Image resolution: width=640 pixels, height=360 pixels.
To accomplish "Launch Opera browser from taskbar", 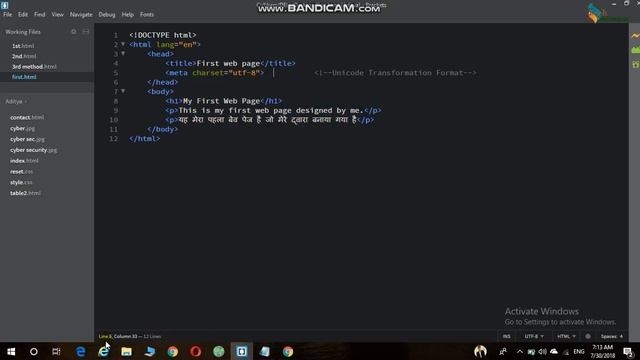I will click(196, 351).
